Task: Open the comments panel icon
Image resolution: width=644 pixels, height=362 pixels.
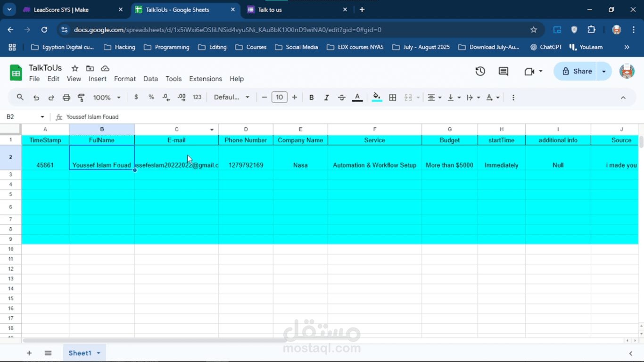Action: pos(504,71)
